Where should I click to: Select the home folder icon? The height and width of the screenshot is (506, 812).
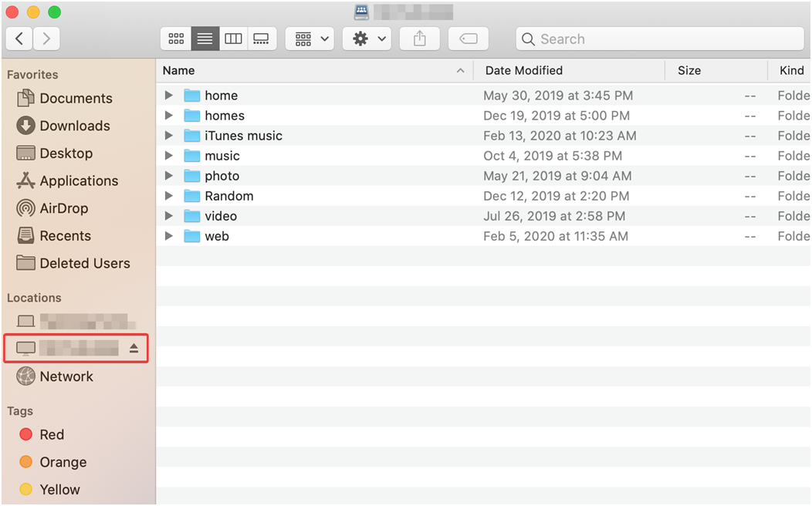click(x=192, y=95)
